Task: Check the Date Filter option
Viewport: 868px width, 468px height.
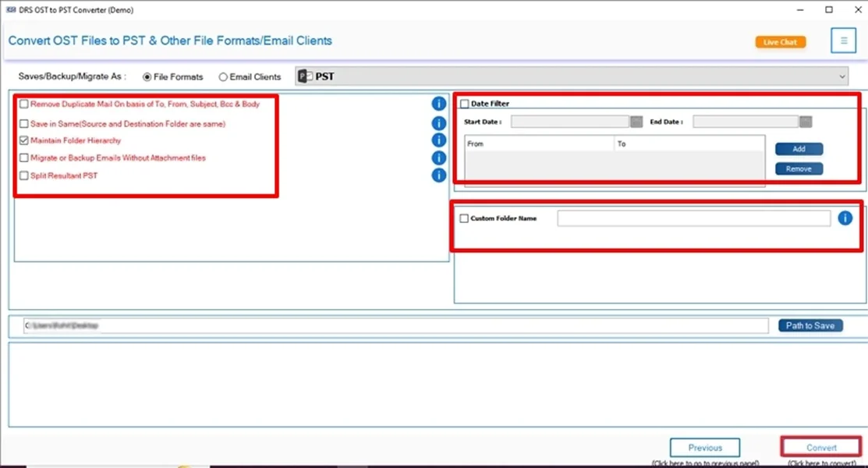Action: 464,103
